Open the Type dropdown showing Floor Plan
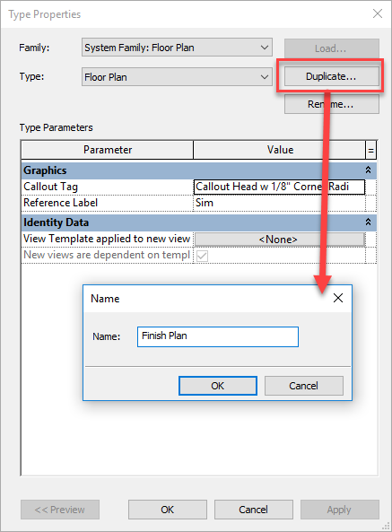 point(177,76)
